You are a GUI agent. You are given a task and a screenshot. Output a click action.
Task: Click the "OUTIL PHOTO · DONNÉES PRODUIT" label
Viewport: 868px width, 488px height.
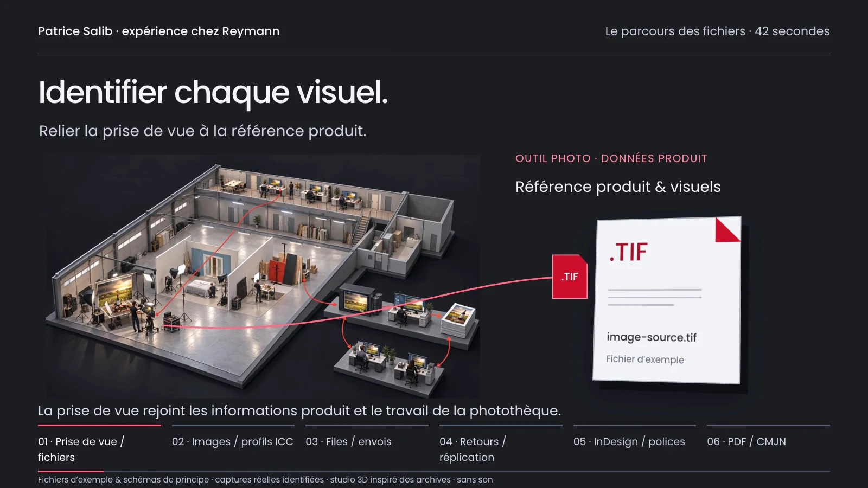[611, 158]
